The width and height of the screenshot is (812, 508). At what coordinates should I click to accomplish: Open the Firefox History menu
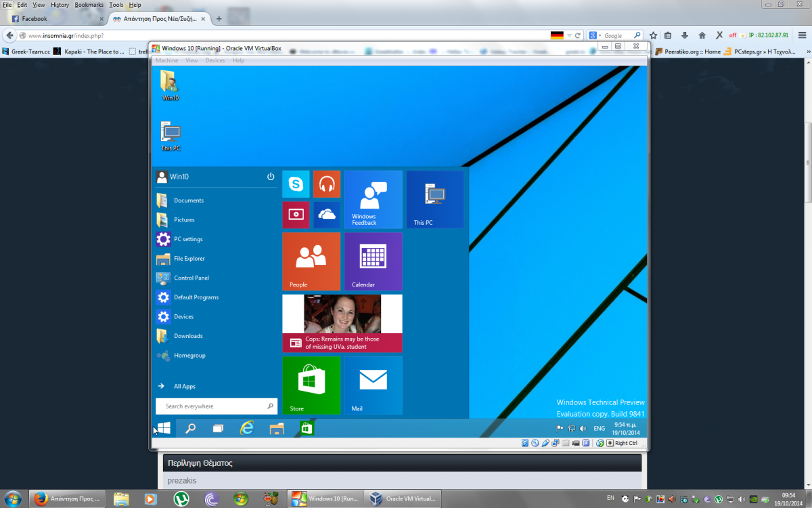(60, 5)
